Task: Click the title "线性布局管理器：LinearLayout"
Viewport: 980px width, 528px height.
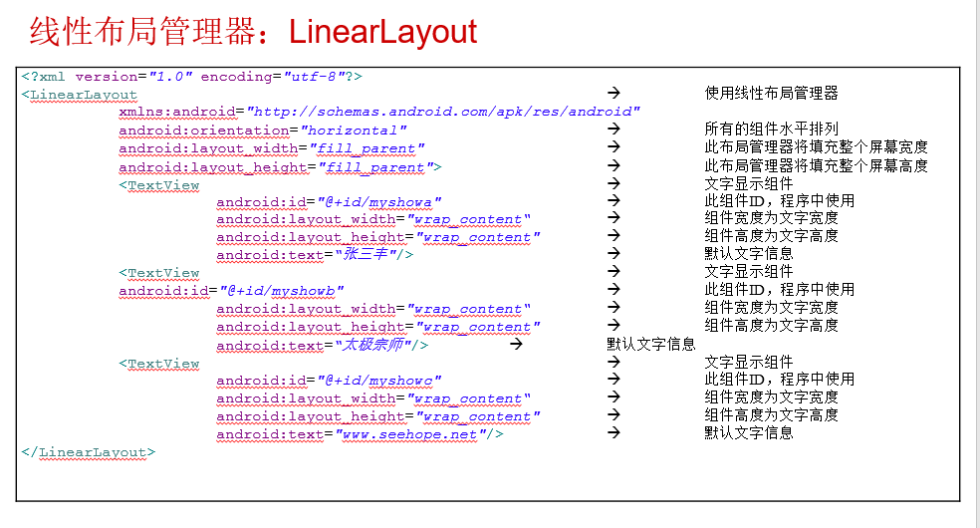Action: (x=253, y=31)
